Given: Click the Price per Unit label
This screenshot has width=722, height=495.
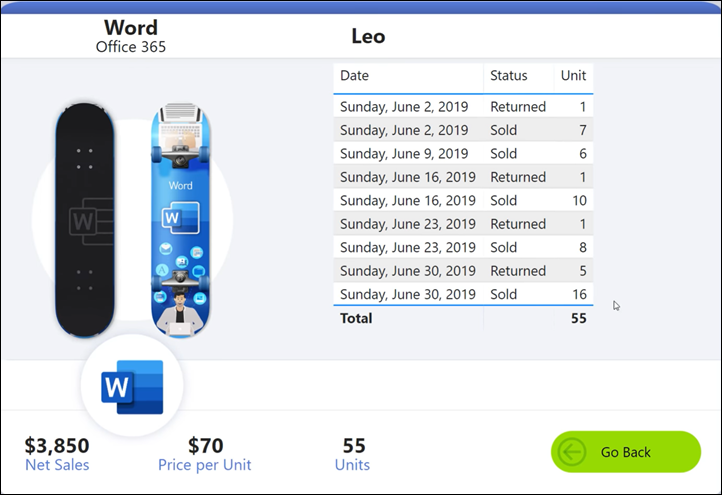Looking at the screenshot, I should click(x=205, y=465).
